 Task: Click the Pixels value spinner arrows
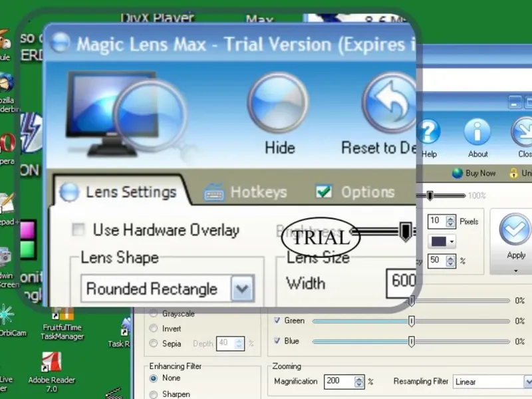[451, 221]
